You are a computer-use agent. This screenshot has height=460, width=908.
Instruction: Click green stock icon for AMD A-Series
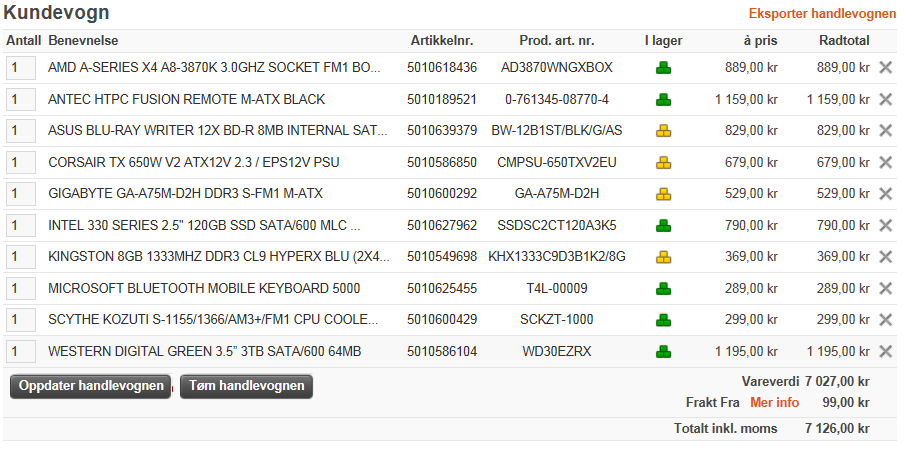(x=664, y=68)
